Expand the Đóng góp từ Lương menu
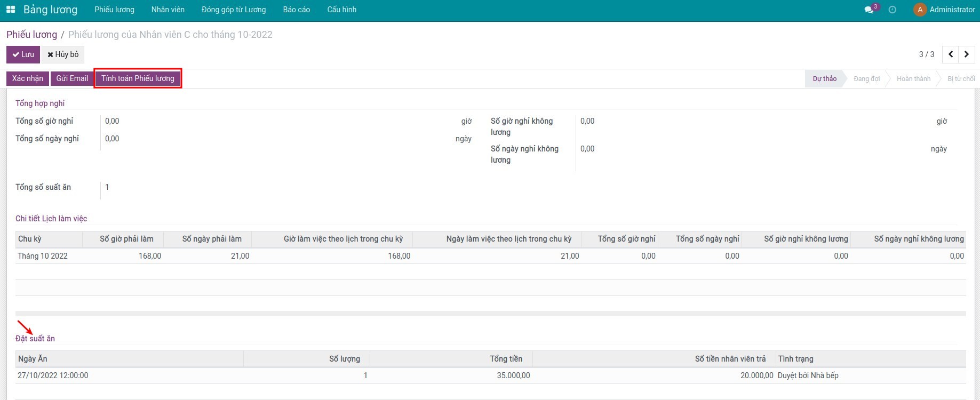The width and height of the screenshot is (980, 400). click(x=234, y=10)
